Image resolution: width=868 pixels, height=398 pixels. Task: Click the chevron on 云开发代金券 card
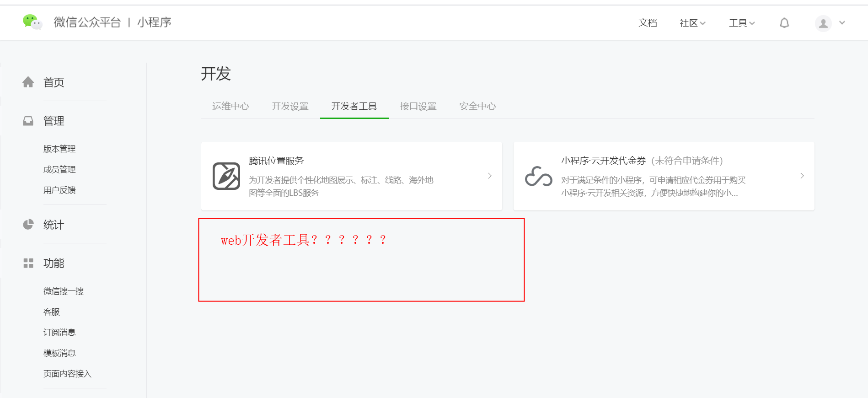click(802, 176)
